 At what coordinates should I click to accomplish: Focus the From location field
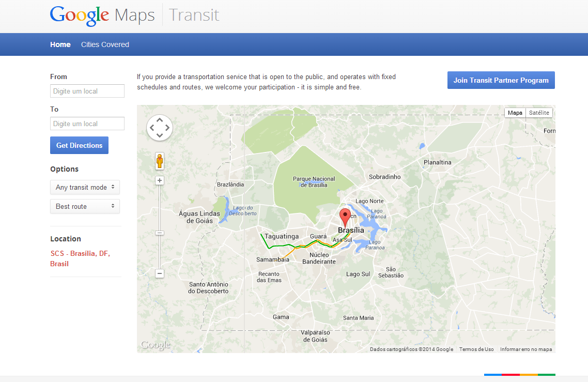87,91
